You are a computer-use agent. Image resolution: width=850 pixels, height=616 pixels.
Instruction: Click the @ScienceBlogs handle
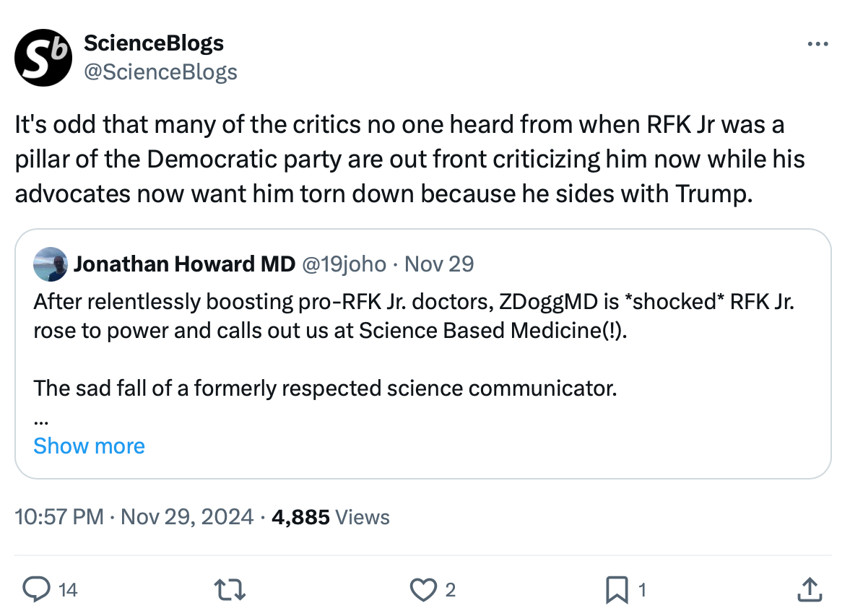tap(160, 71)
